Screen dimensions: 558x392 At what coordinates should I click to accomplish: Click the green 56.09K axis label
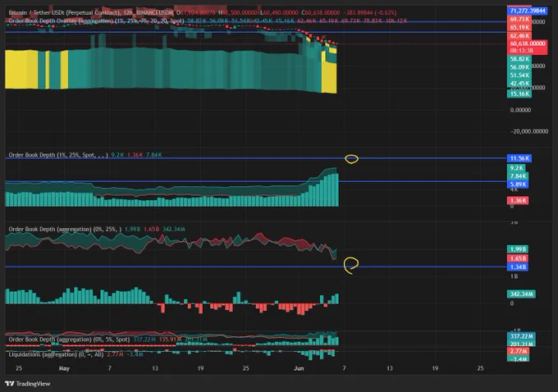pos(519,67)
